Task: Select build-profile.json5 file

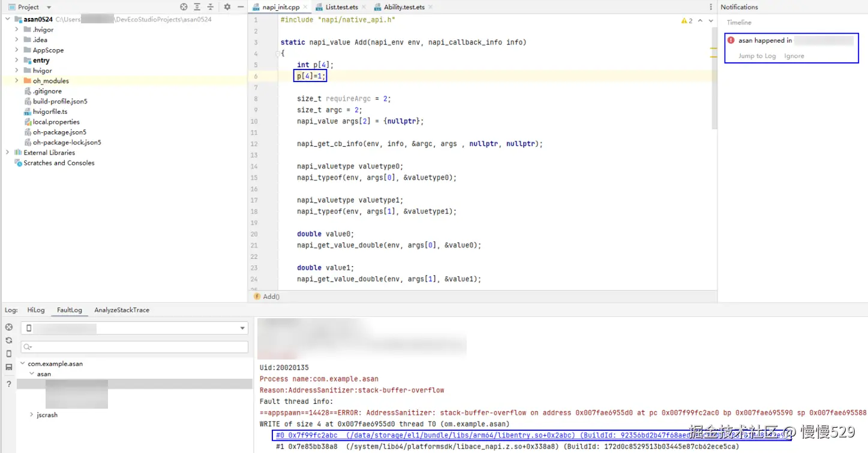Action: [60, 101]
